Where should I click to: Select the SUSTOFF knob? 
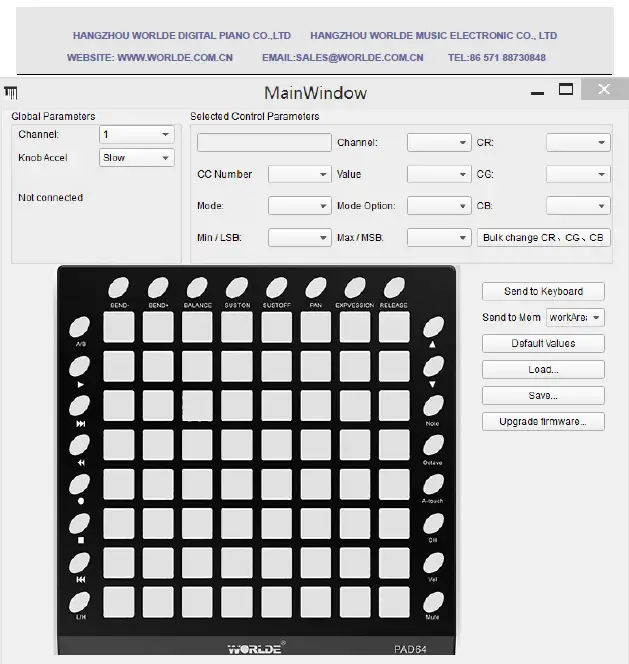[x=276, y=288]
